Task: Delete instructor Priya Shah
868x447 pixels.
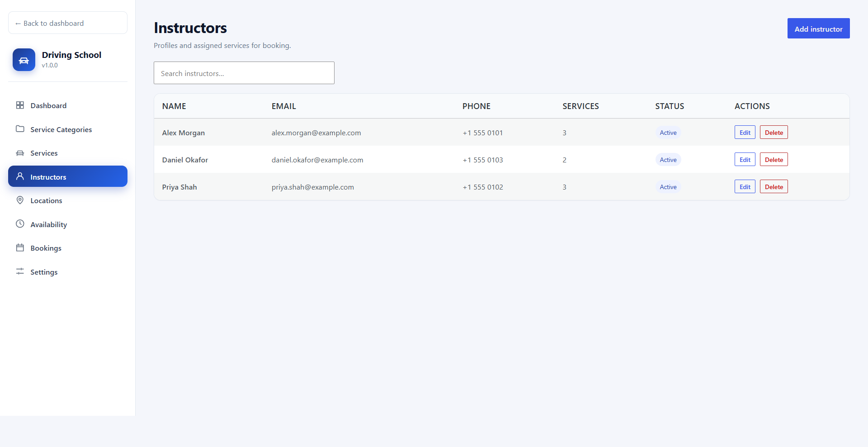Action: tap(774, 187)
